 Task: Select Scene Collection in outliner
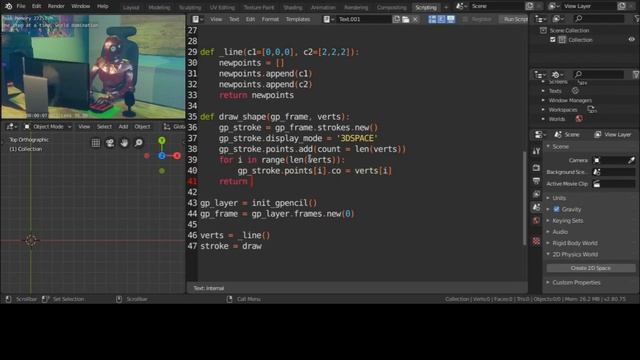[569, 30]
